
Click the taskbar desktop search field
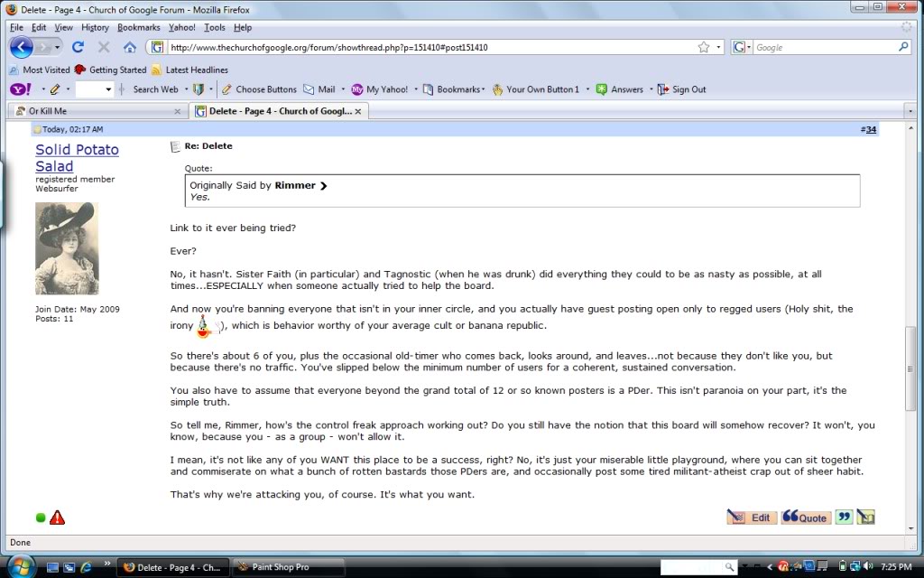click(691, 567)
